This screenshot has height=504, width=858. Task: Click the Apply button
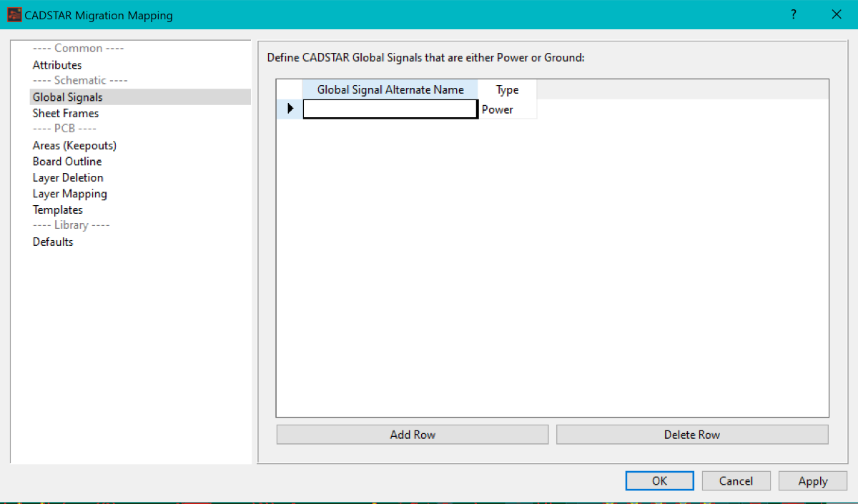tap(813, 481)
